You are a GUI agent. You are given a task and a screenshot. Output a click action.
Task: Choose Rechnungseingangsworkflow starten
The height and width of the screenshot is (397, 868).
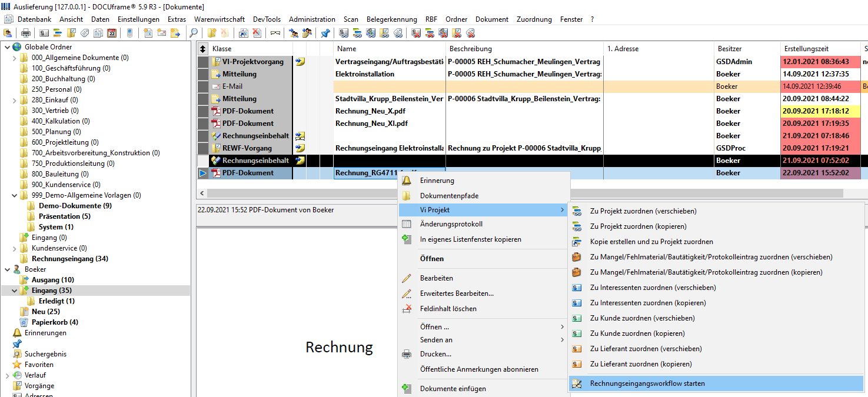pyautogui.click(x=716, y=383)
